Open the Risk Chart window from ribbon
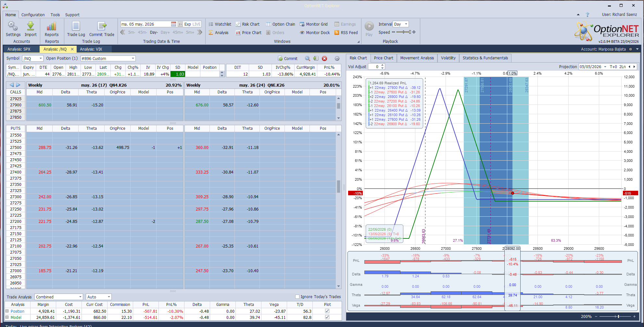The height and width of the screenshot is (327, 644). pyautogui.click(x=247, y=24)
